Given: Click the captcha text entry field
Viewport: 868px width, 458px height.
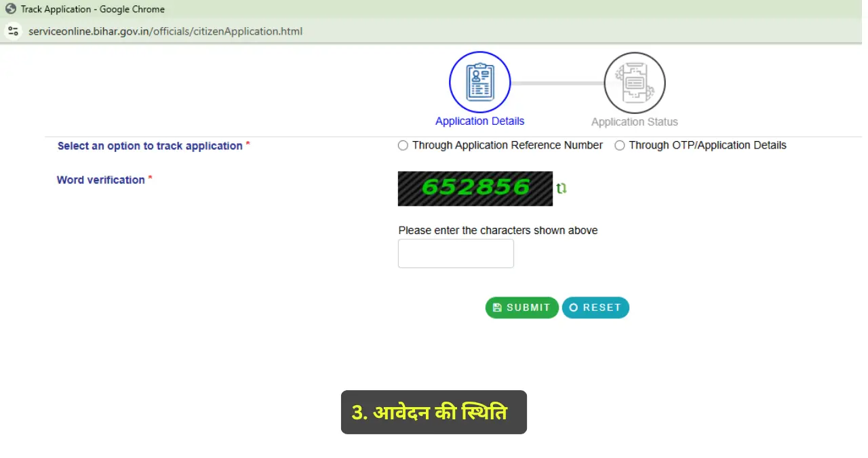Looking at the screenshot, I should pyautogui.click(x=456, y=254).
